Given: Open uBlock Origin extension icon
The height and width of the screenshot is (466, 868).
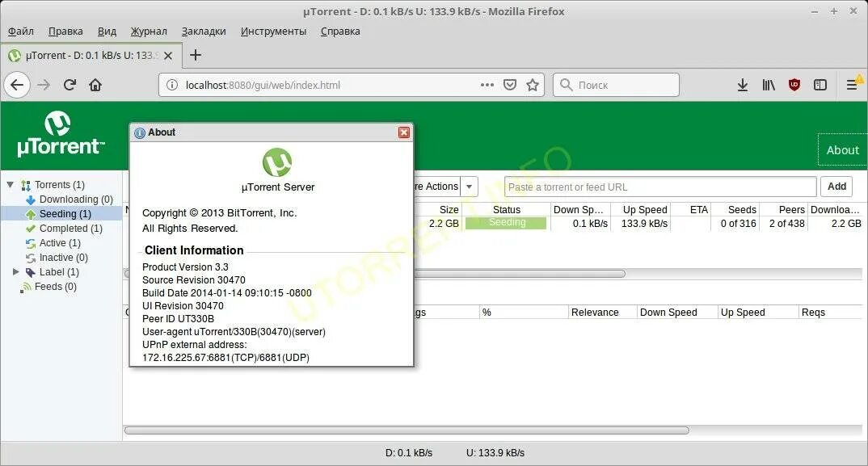Looking at the screenshot, I should pyautogui.click(x=794, y=85).
